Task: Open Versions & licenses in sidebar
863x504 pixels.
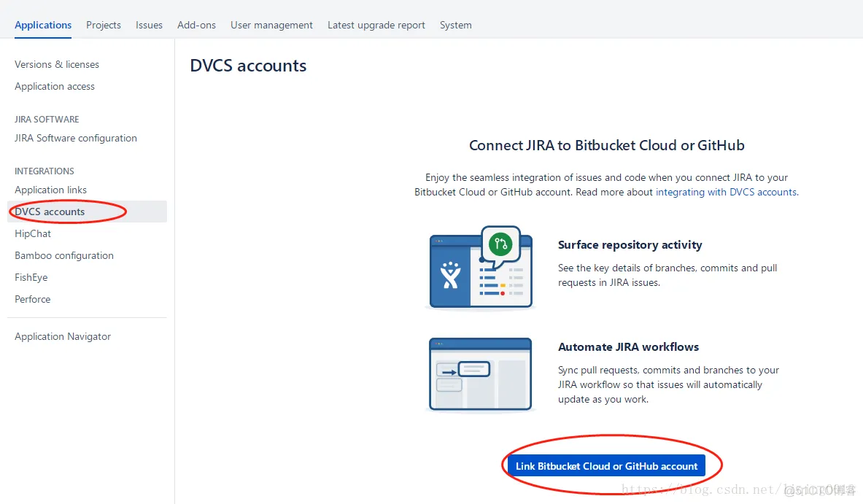Action: (x=57, y=64)
